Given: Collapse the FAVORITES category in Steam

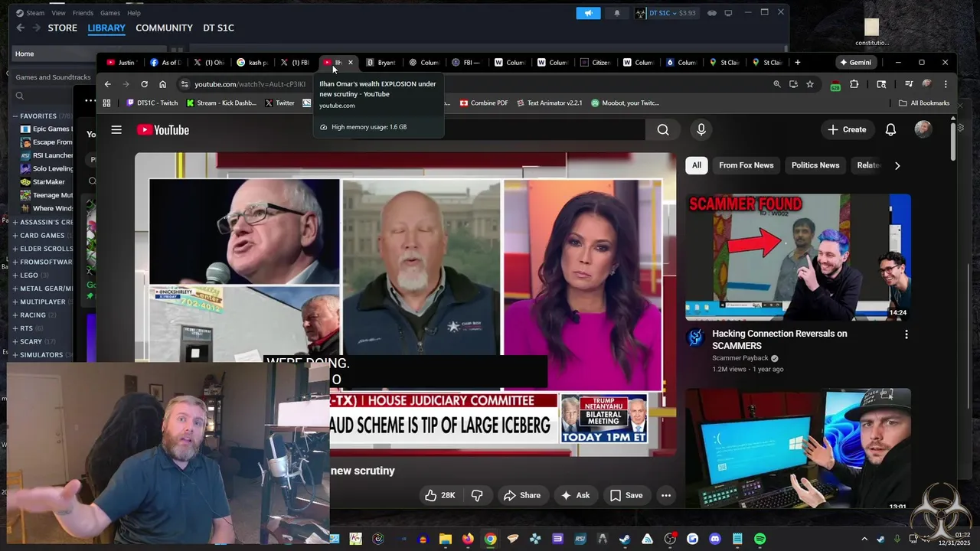Looking at the screenshot, I should (x=15, y=116).
